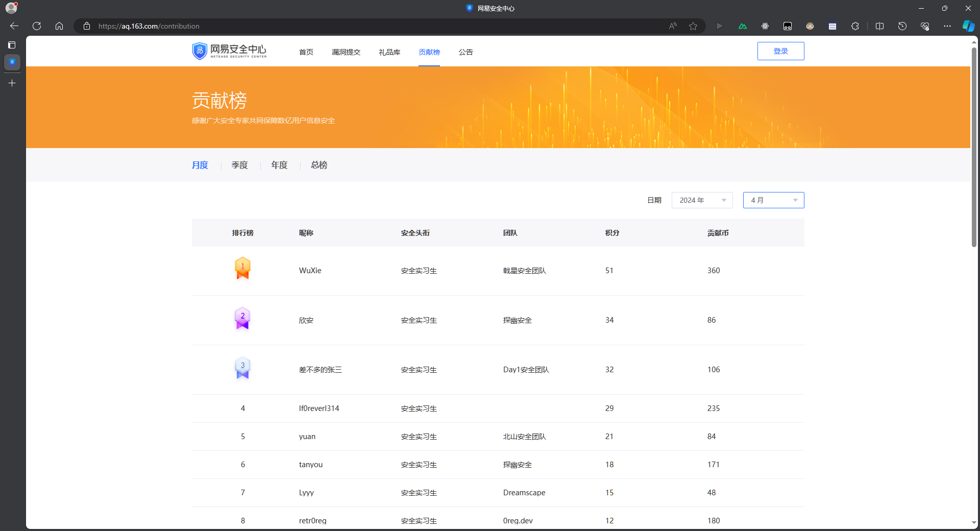
Task: Open 漏洞提交 navigation item
Action: (346, 52)
